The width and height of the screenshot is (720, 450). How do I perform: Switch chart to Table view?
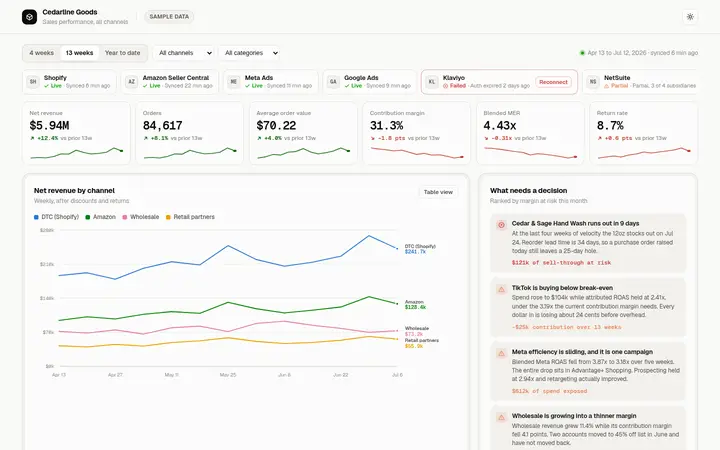click(x=438, y=192)
